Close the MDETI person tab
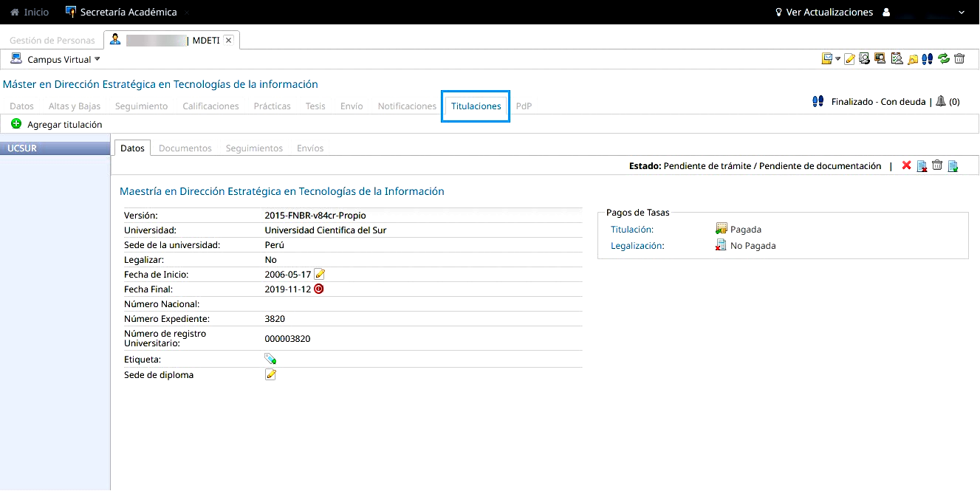980x491 pixels. coord(229,40)
